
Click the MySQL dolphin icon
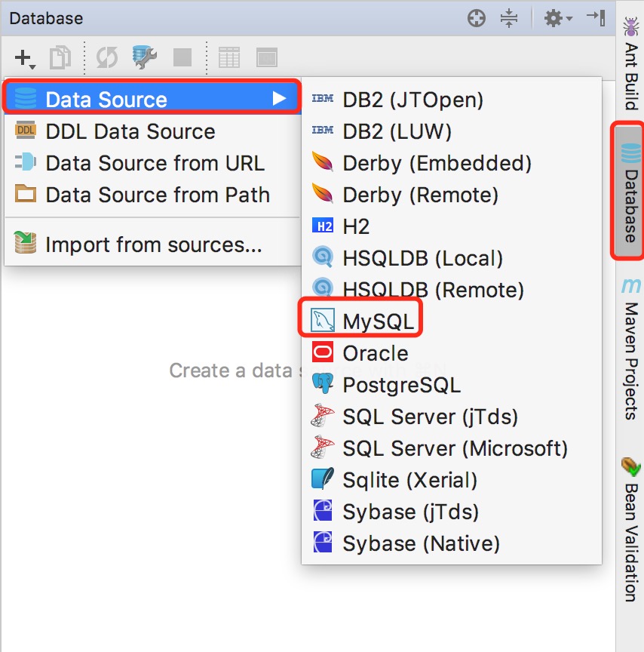point(323,320)
